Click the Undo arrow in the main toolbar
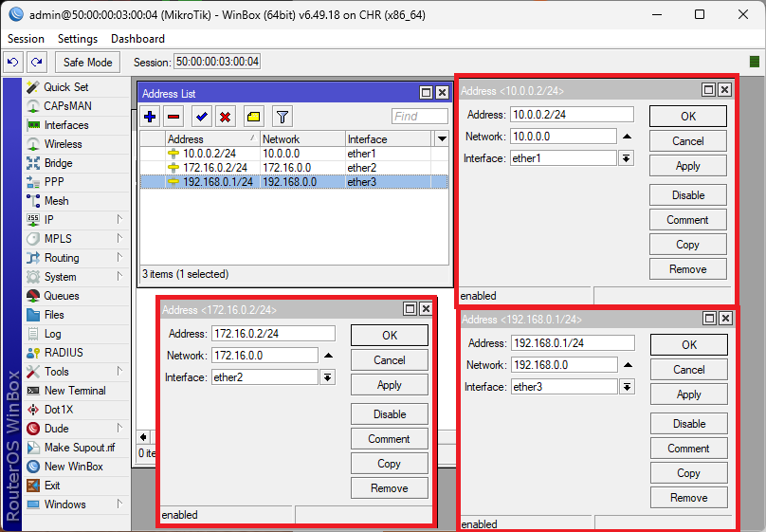Viewport: 766px width, 532px height. 13,63
